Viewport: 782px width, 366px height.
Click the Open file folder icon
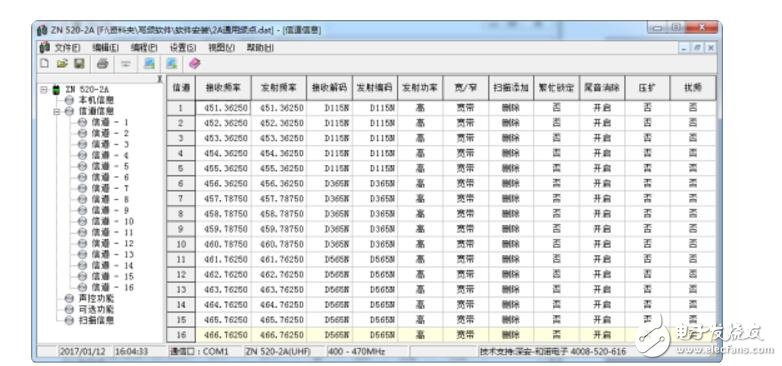click(62, 63)
